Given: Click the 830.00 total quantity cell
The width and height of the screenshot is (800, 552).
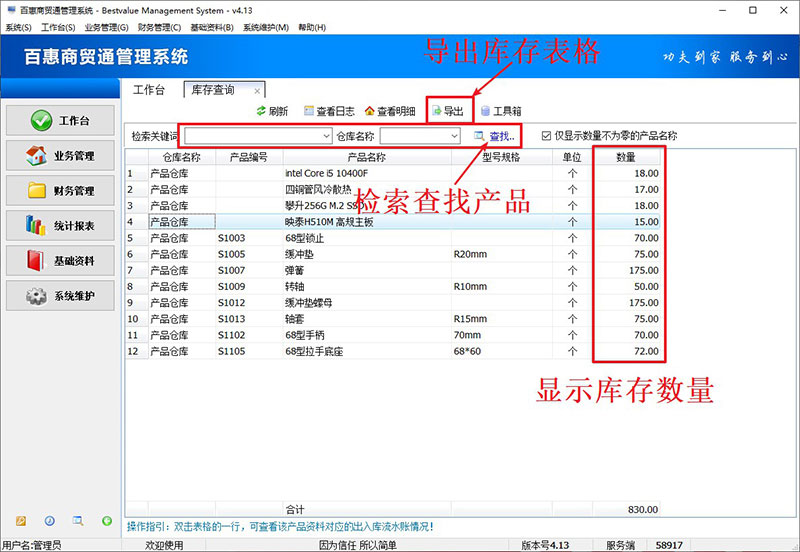Looking at the screenshot, I should (x=626, y=509).
